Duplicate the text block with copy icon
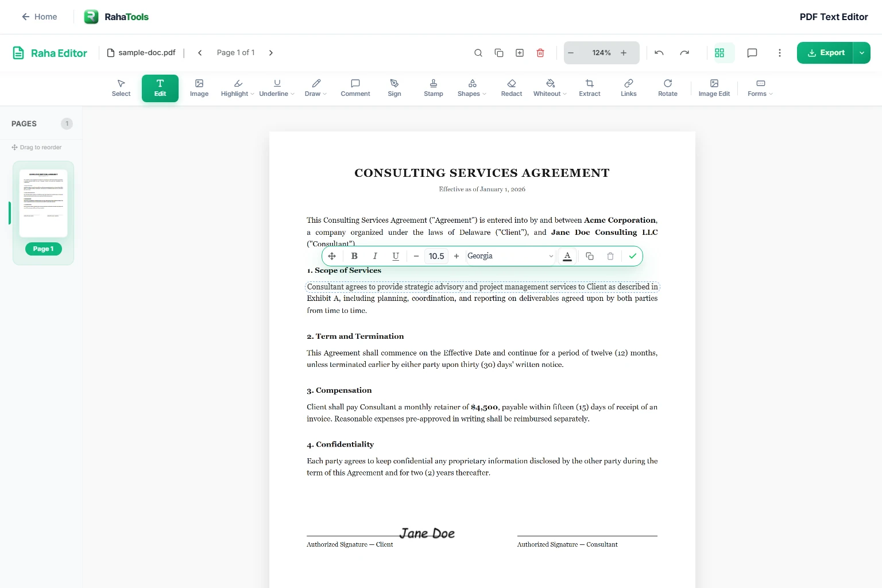 [x=590, y=256]
